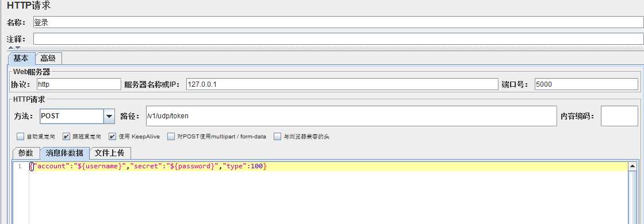This screenshot has height=224, width=644.
Task: Switch to the 高级 tab
Action: click(x=48, y=59)
